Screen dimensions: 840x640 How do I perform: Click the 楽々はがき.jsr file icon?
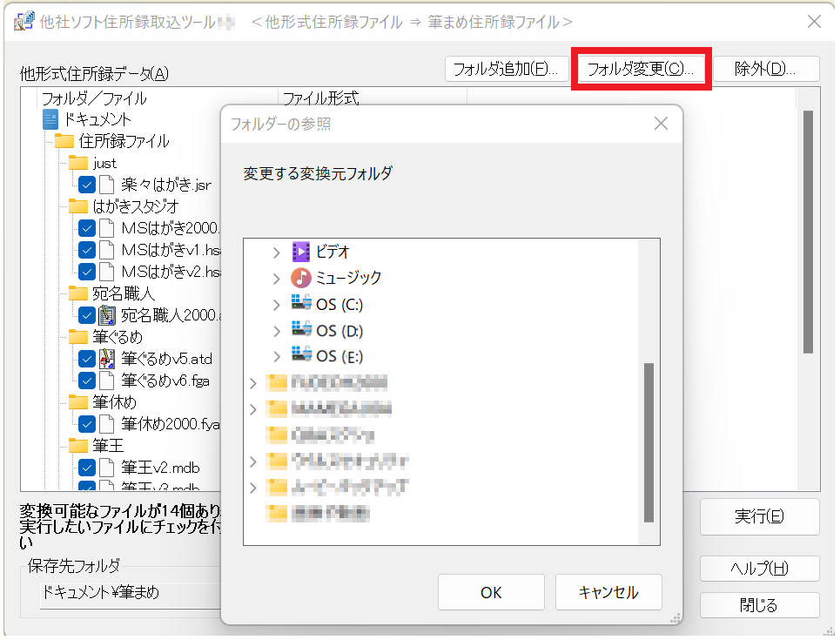[107, 185]
